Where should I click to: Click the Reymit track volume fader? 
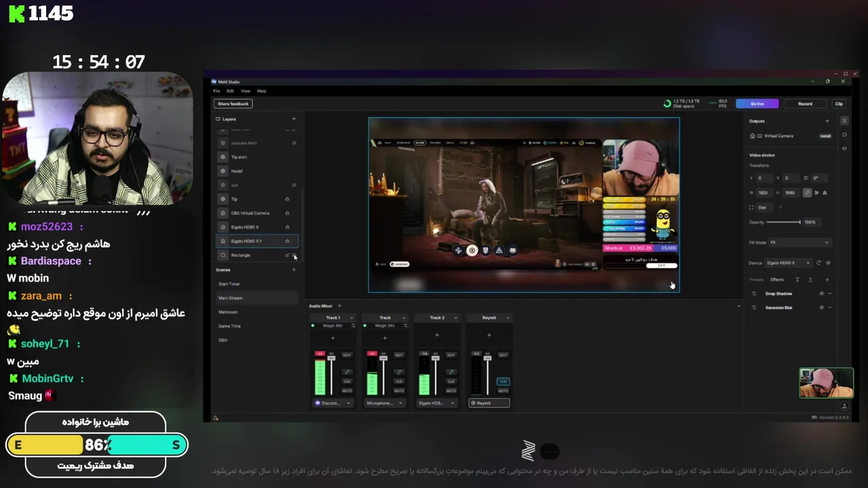(488, 358)
